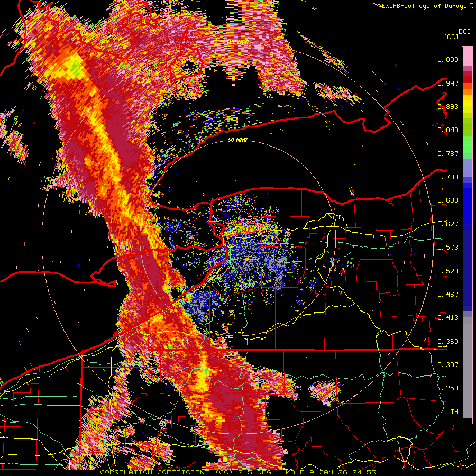Select the 0.307 legend value
The width and height of the screenshot is (476, 476).
[x=448, y=364]
